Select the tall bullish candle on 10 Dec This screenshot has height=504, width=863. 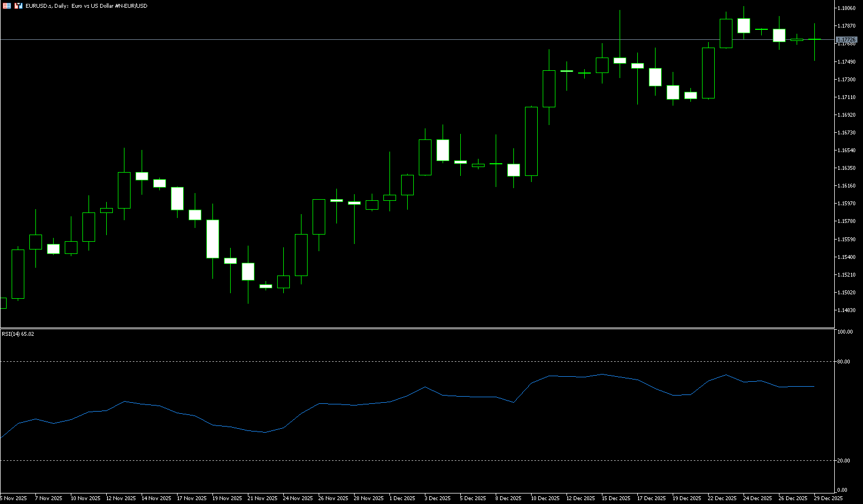[531, 141]
